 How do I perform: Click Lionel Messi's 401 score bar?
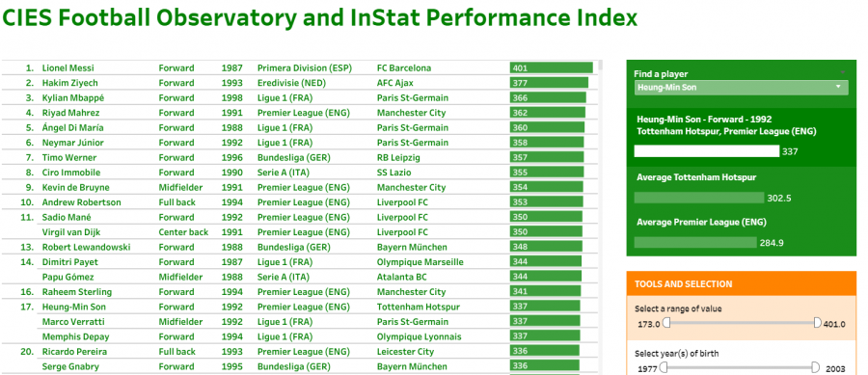552,68
